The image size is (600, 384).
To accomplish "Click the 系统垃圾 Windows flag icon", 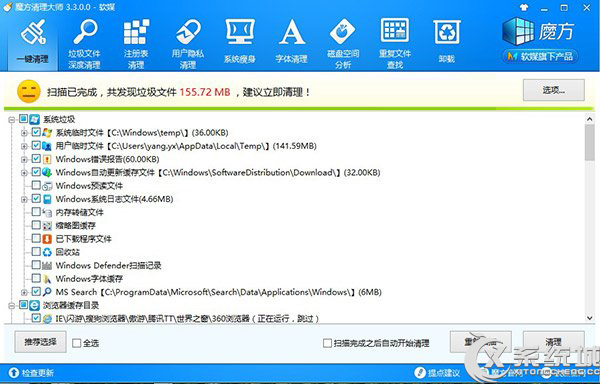I will pyautogui.click(x=35, y=119).
